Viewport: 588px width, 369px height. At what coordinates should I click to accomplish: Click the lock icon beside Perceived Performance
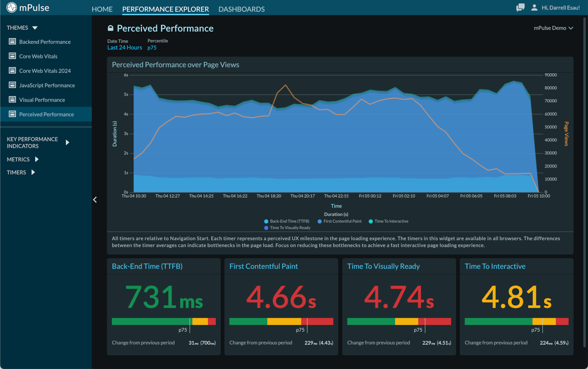[x=110, y=28]
